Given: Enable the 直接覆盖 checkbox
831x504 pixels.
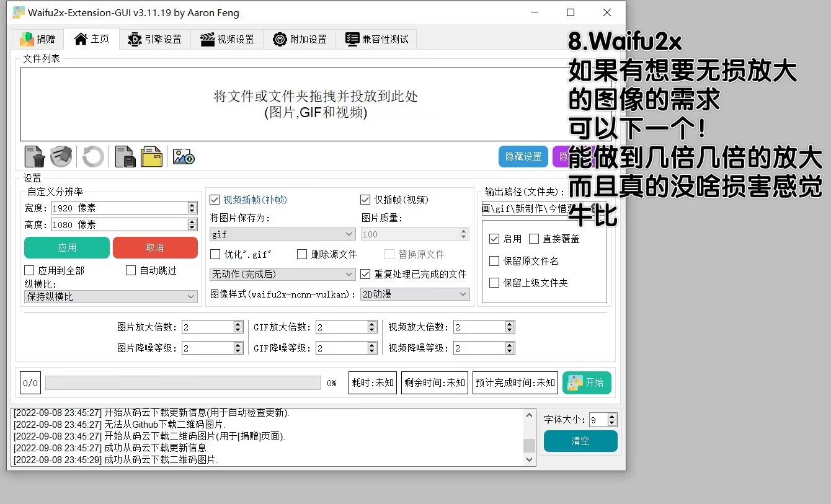Looking at the screenshot, I should 534,239.
